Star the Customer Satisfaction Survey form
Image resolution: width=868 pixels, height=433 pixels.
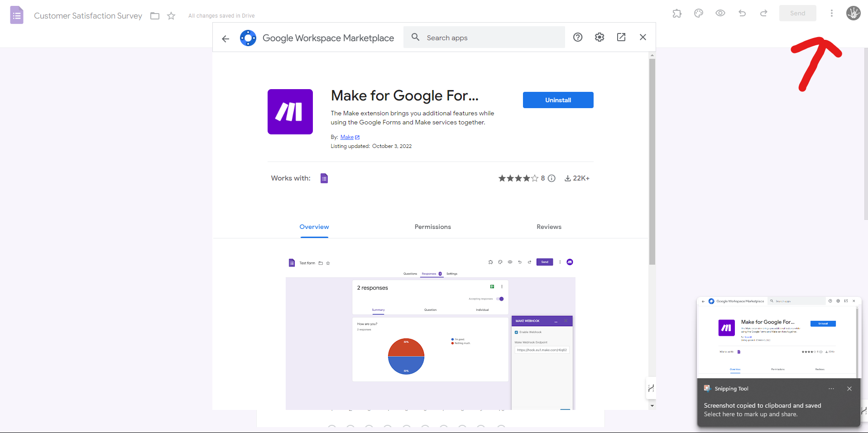(171, 16)
